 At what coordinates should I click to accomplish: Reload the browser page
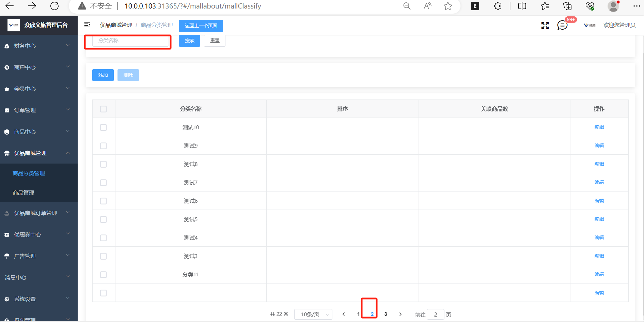[54, 6]
